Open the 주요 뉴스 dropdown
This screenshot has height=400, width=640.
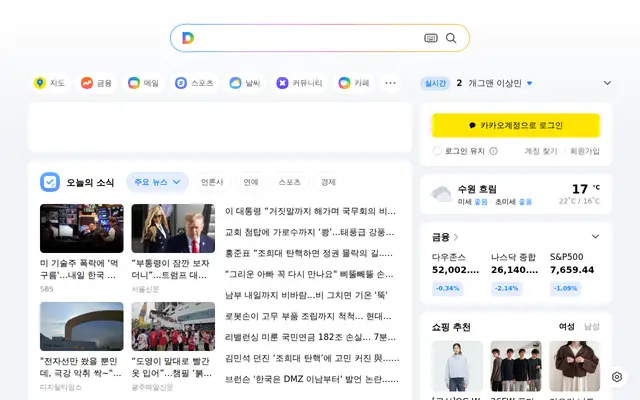pos(157,182)
